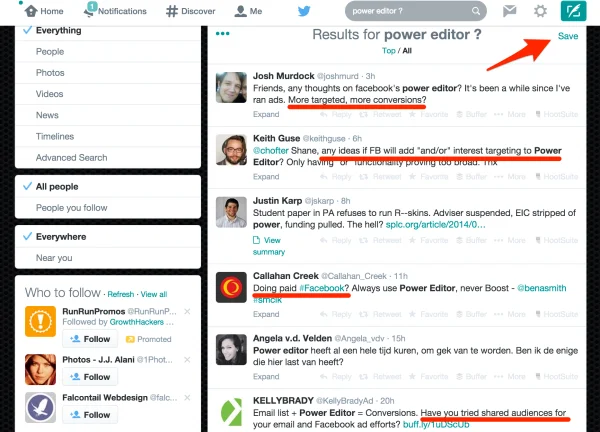Expand Keith Guse's tweet
The height and width of the screenshot is (432, 600).
(266, 177)
